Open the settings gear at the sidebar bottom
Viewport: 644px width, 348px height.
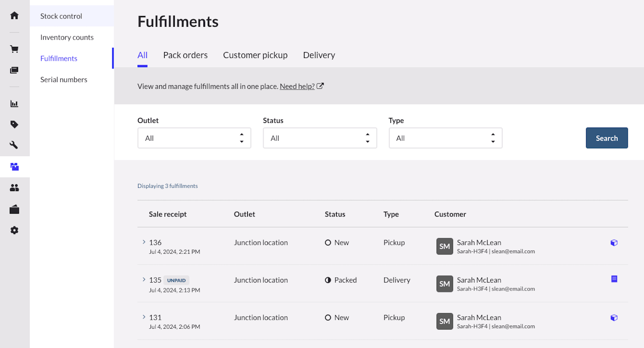[x=14, y=230]
